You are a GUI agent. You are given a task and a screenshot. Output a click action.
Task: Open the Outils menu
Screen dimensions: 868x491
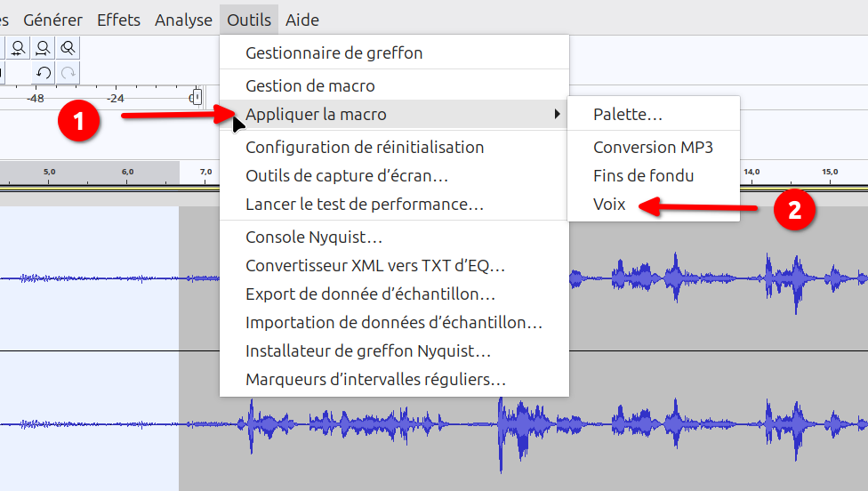[248, 20]
